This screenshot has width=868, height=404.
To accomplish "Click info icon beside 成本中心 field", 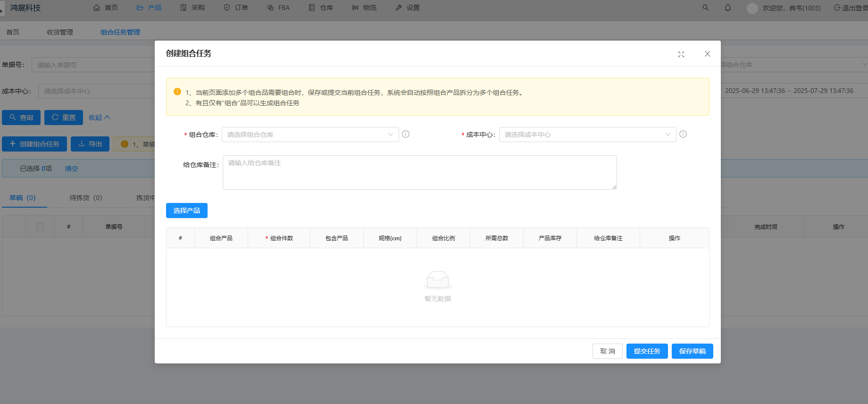I will coord(683,134).
